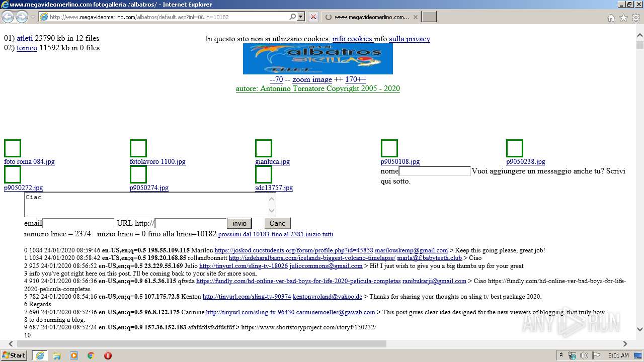Open thumbnail above sdc13757.jpg
Viewport: 644px width, 362px height.
(264, 174)
